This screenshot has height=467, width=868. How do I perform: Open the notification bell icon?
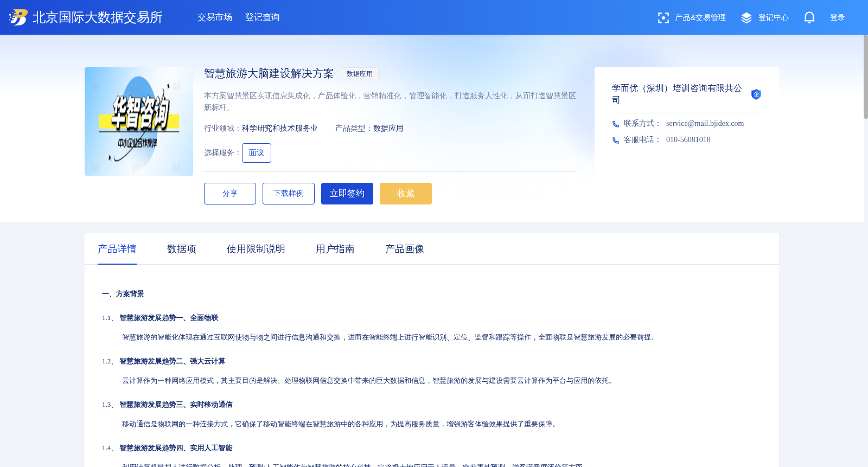coord(809,17)
